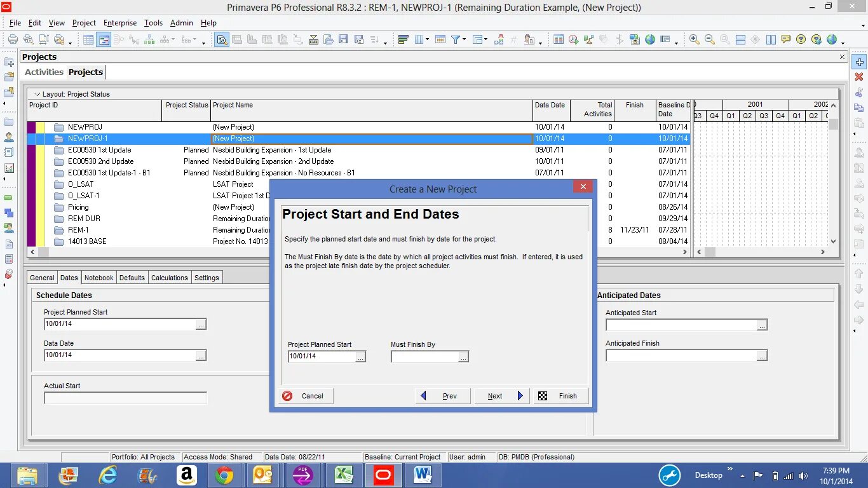Click the Project Name column header

[371, 110]
